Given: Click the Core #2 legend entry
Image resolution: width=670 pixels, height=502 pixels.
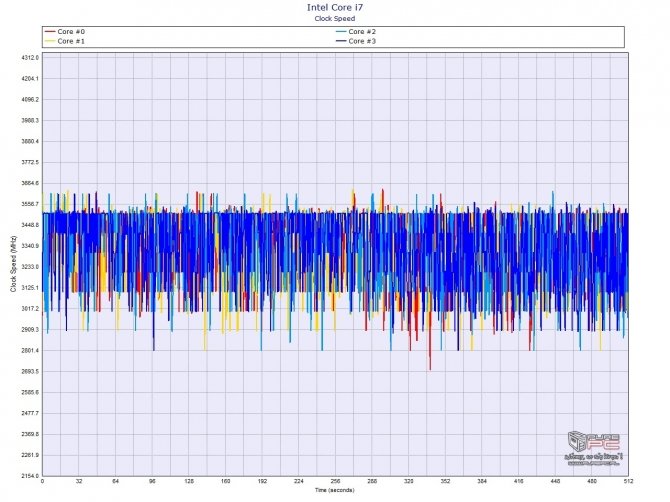Looking at the screenshot, I should click(x=356, y=32).
